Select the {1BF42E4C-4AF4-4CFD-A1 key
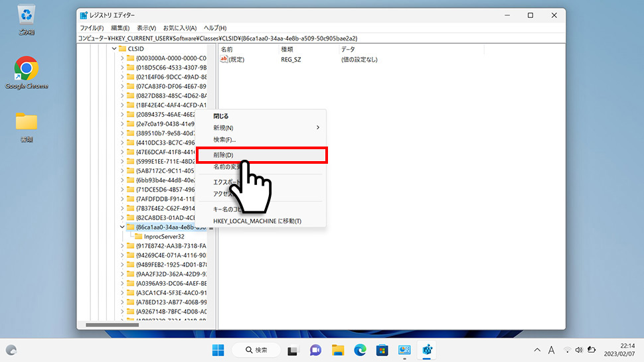This screenshot has width=644, height=362. coord(171,105)
